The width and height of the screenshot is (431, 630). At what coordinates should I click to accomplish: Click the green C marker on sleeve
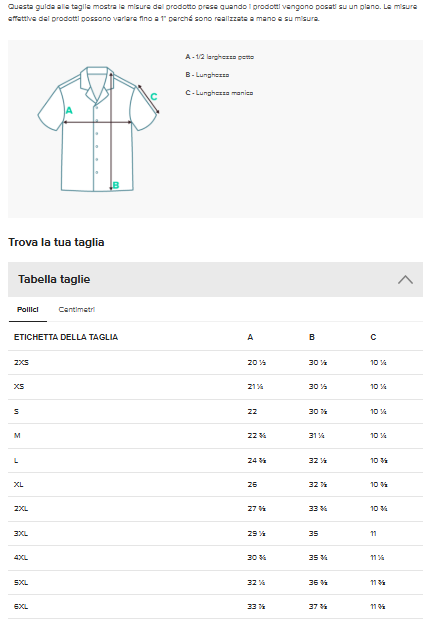(x=154, y=97)
